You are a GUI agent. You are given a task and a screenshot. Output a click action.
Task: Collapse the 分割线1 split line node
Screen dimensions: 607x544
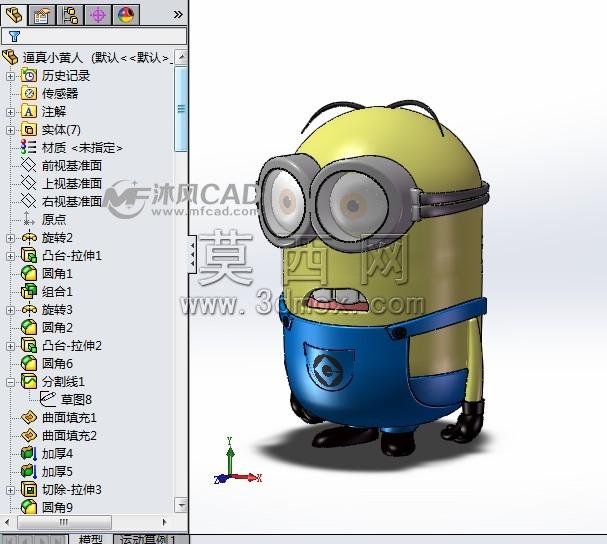click(10, 382)
